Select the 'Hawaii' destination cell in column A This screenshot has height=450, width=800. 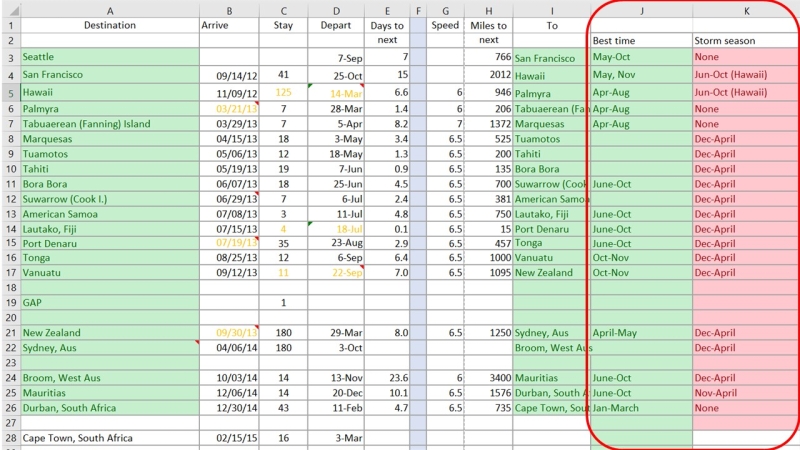[110, 92]
